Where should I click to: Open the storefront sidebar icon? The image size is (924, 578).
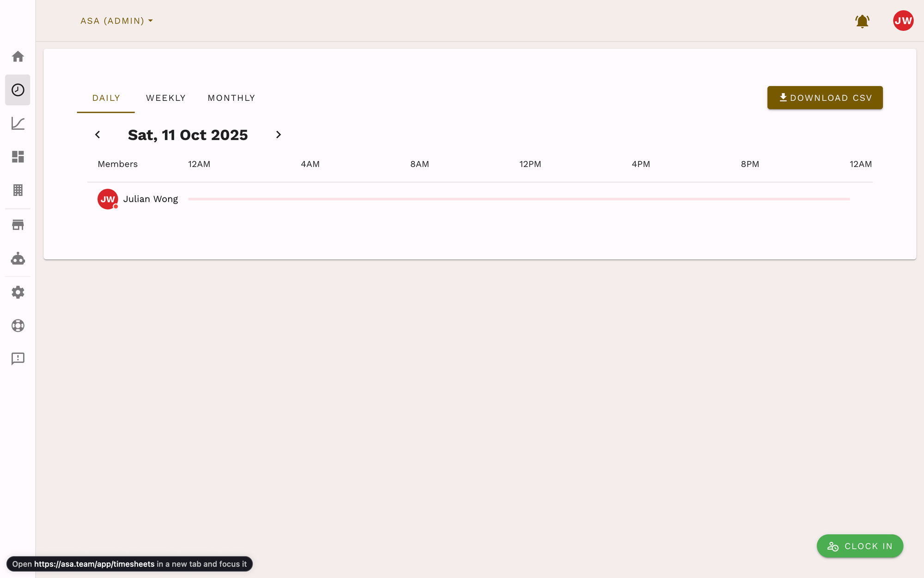coord(18,225)
